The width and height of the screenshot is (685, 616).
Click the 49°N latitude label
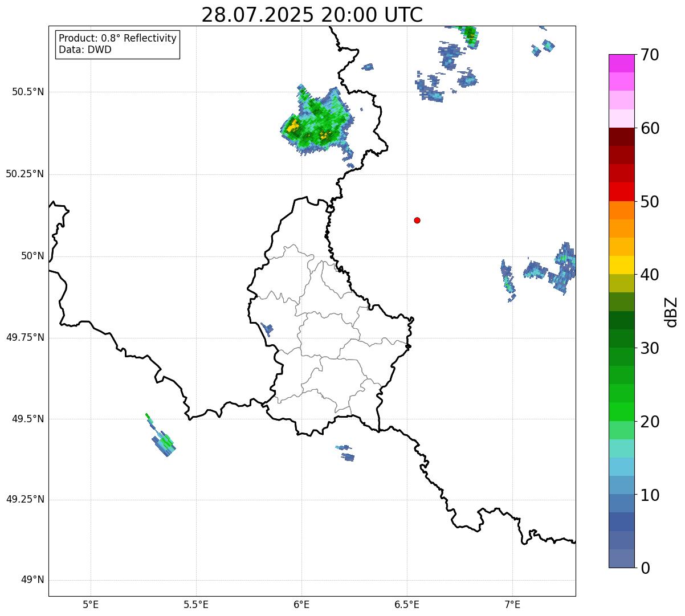[x=32, y=580]
